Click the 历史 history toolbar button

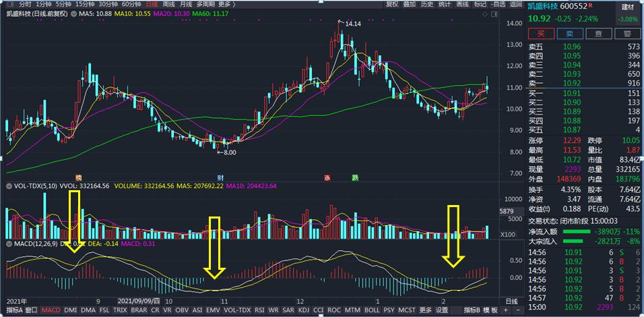click(x=427, y=4)
